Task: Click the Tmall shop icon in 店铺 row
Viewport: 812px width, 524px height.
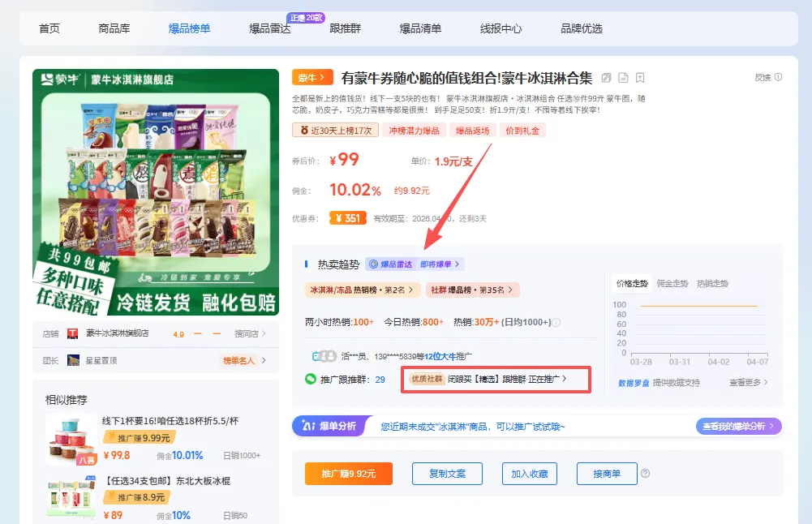Action: point(72,334)
